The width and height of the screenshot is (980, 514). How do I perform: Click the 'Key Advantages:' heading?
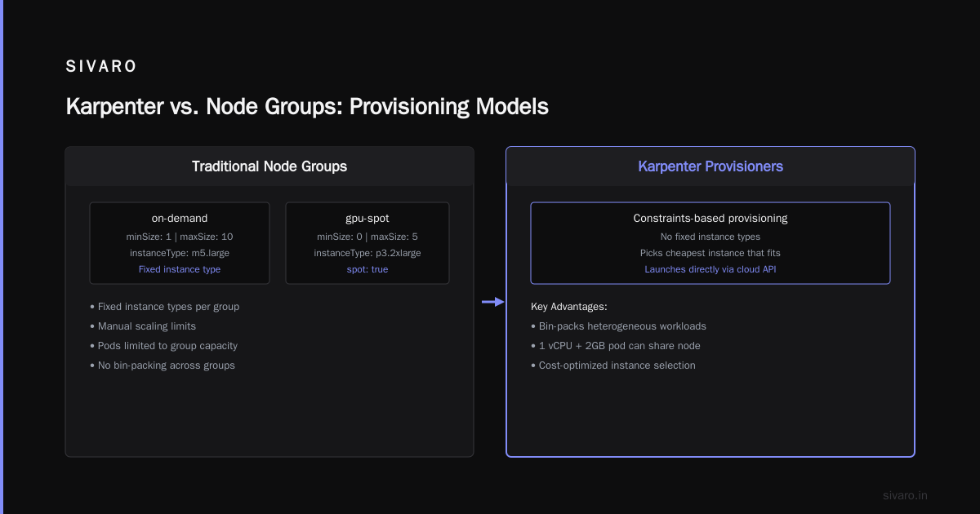click(x=568, y=307)
